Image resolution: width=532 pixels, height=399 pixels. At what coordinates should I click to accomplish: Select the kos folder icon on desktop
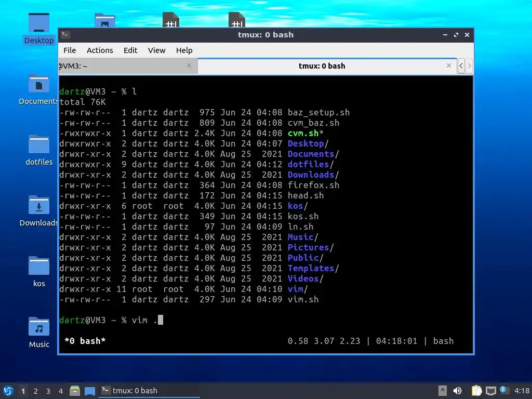click(38, 271)
